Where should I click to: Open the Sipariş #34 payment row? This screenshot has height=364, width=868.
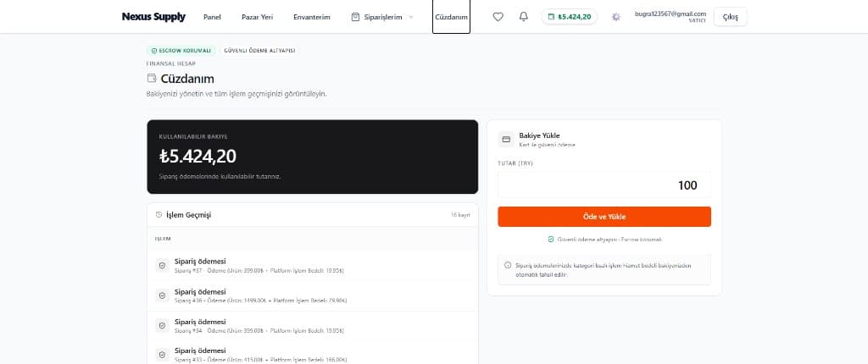pos(313,326)
